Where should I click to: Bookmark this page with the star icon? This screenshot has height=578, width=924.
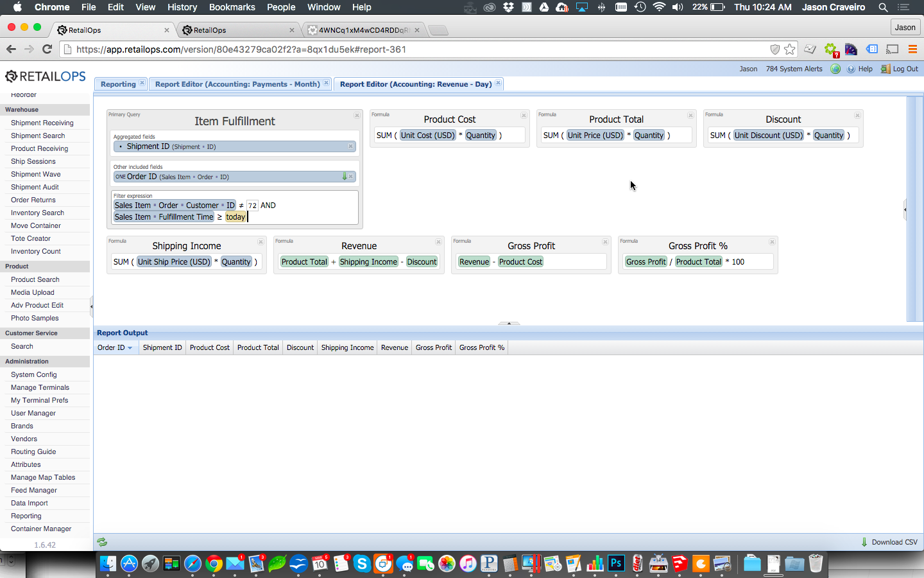pyautogui.click(x=790, y=49)
